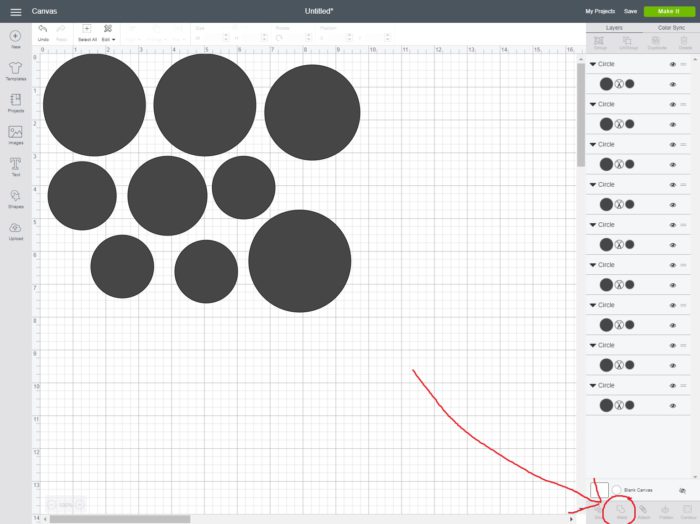Viewport: 700px width, 524px height.
Task: Open My Projects
Action: click(x=600, y=11)
